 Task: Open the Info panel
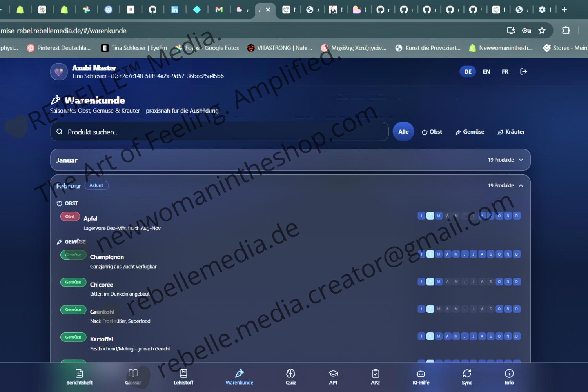(x=509, y=377)
